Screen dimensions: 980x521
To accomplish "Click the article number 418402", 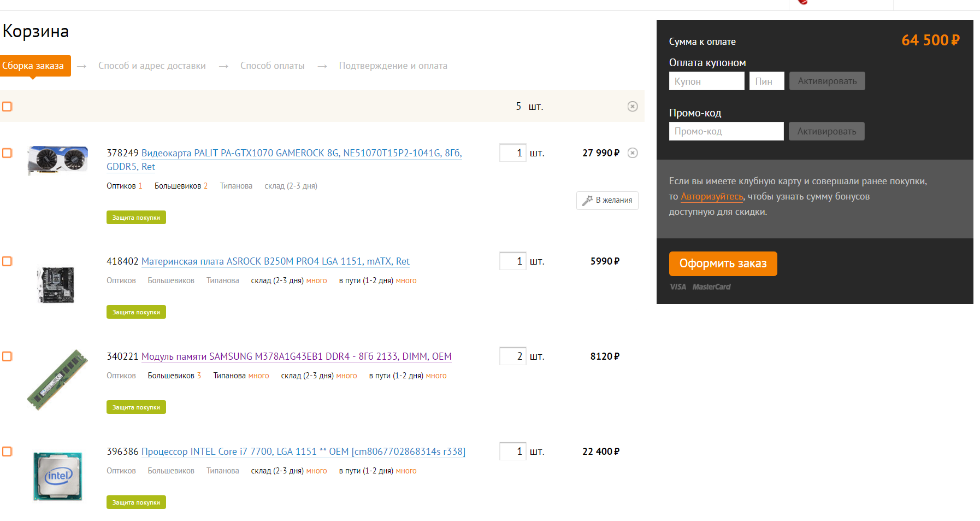I will [123, 261].
